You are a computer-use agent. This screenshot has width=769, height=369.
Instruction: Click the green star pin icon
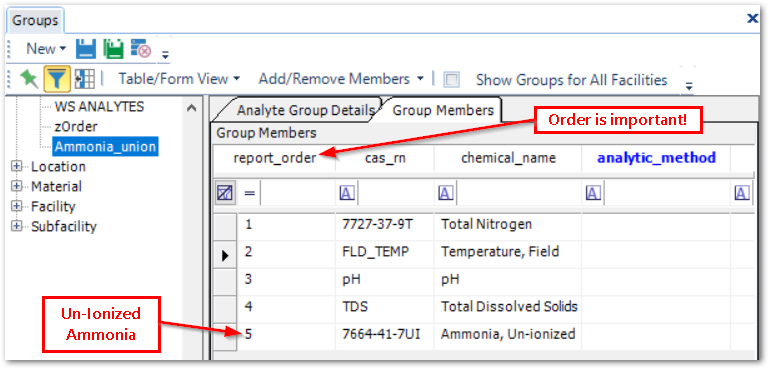click(x=29, y=79)
